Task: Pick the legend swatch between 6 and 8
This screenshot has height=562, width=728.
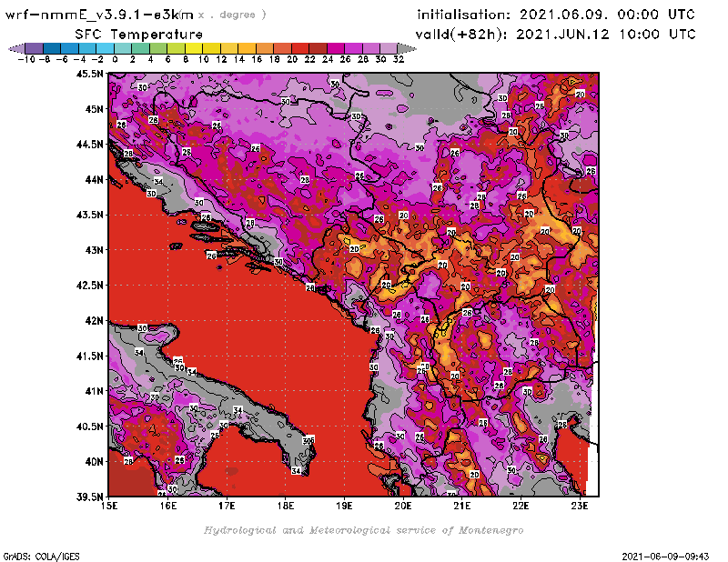Action: [x=176, y=48]
